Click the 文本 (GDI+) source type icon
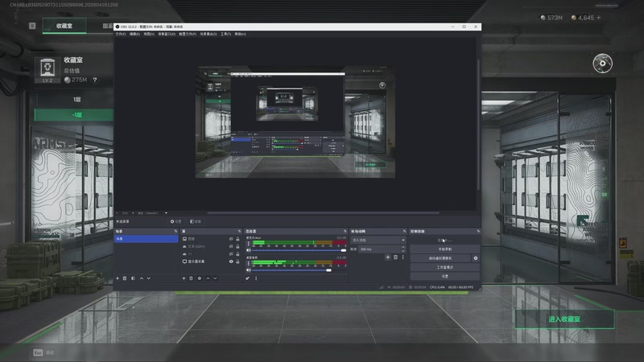The width and height of the screenshot is (644, 362). click(x=184, y=246)
